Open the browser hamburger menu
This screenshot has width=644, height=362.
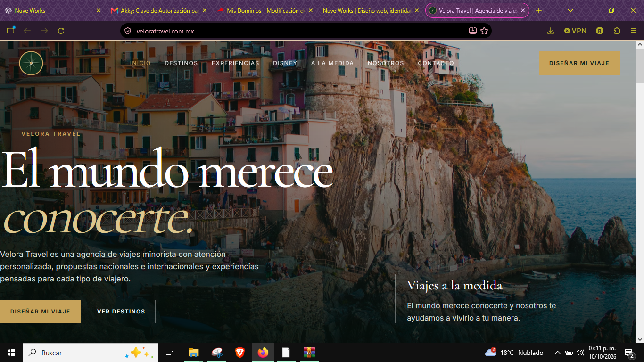click(634, 31)
